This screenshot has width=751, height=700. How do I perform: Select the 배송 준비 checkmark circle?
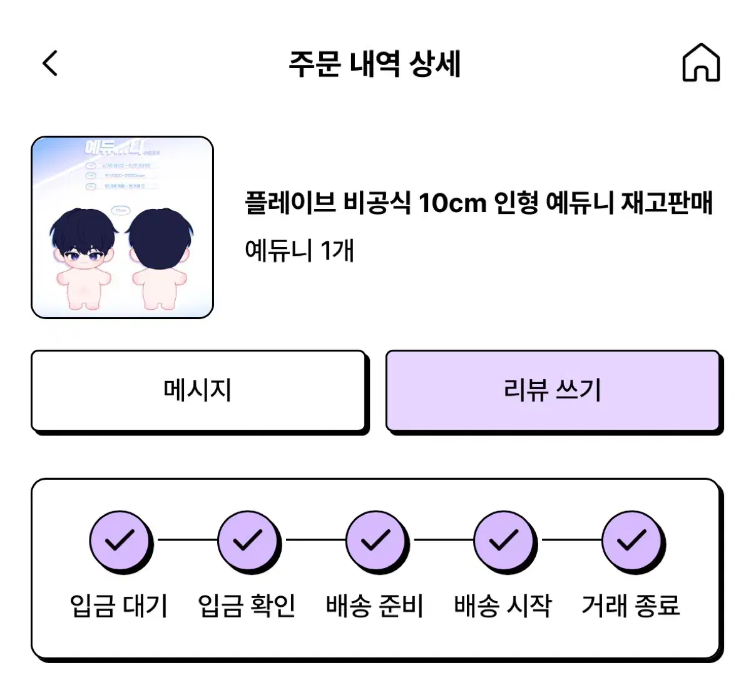tap(376, 540)
